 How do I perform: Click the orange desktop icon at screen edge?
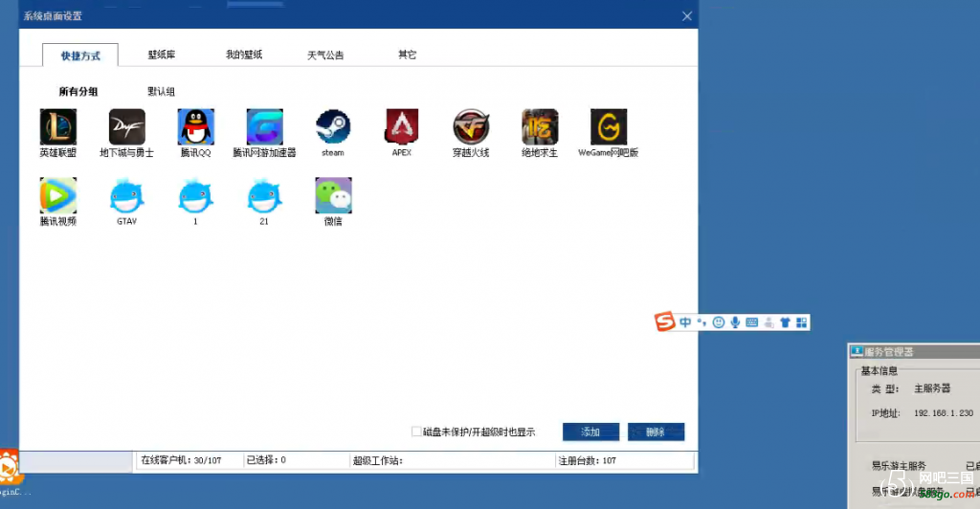tap(10, 467)
